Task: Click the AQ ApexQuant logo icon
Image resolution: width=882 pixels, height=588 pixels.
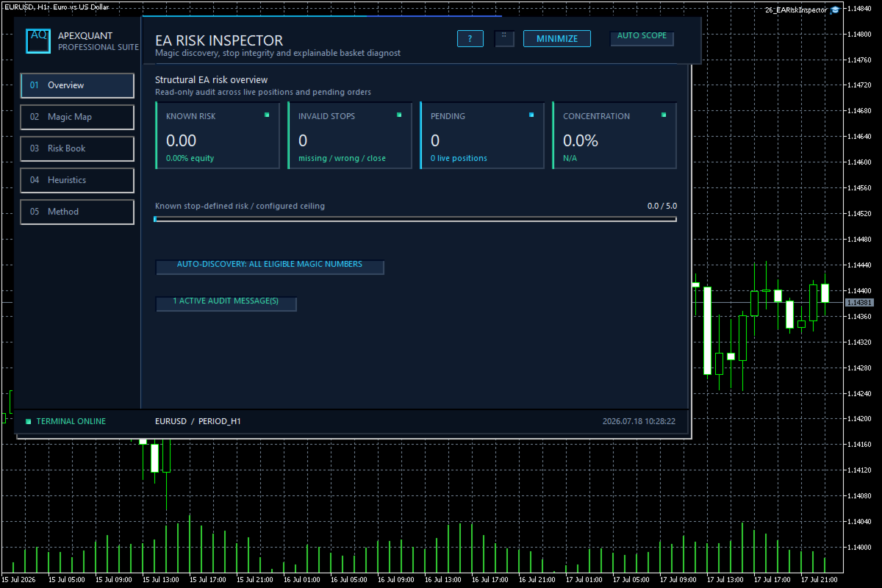Action: 38,40
